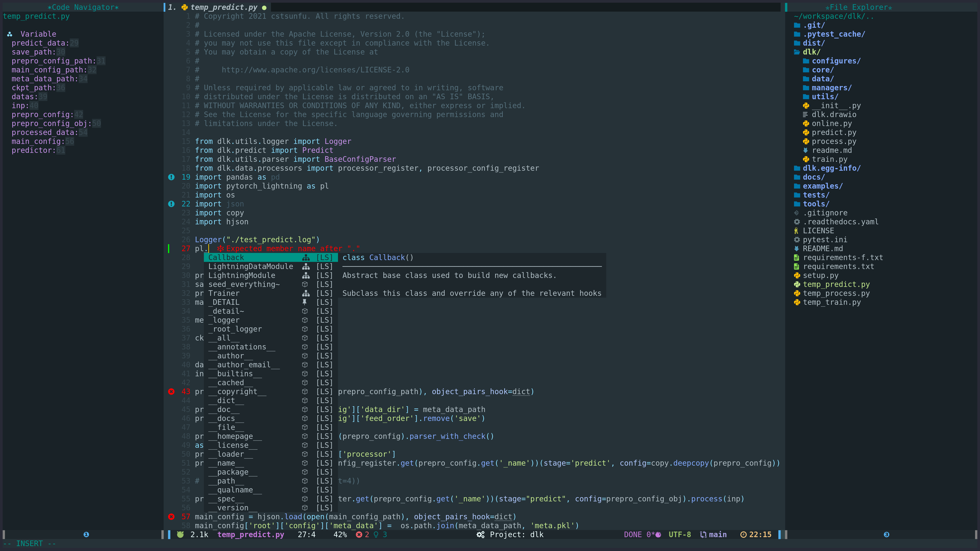Click the git branch main indicator

[x=713, y=534]
